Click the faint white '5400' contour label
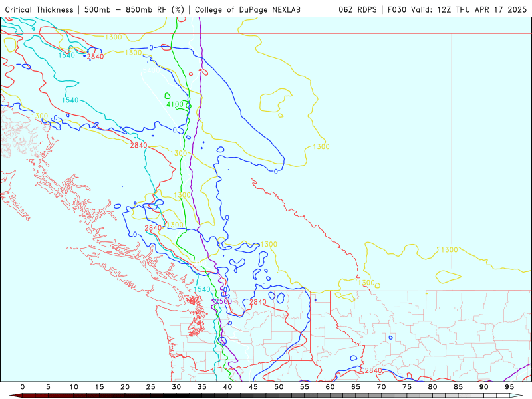 tap(151, 70)
